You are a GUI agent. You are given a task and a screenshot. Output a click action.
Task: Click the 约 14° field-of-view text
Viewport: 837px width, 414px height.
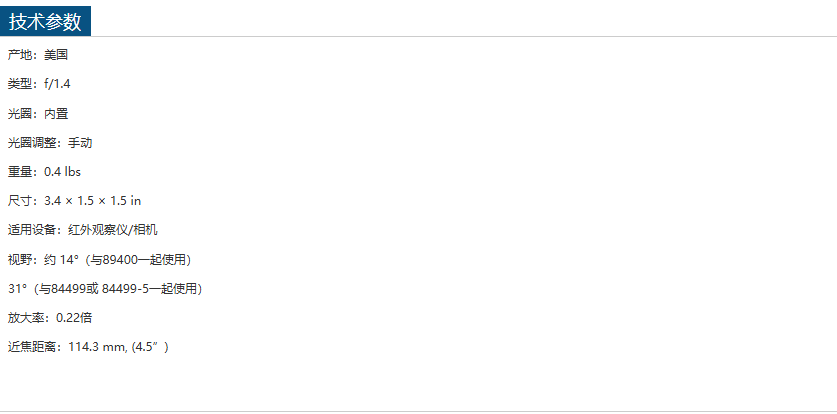pyautogui.click(x=61, y=260)
